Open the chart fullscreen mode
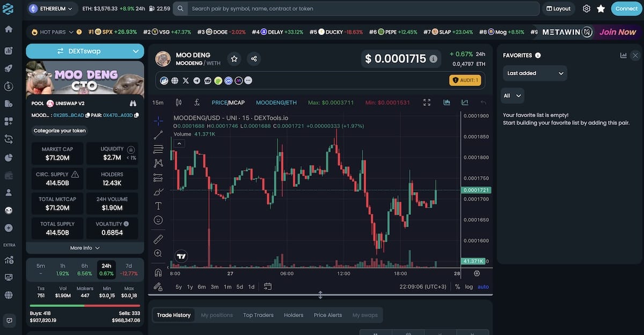 (x=427, y=103)
